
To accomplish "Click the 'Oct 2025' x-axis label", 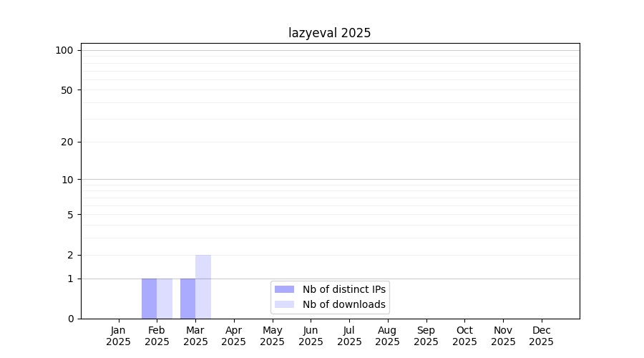I will (x=464, y=336).
